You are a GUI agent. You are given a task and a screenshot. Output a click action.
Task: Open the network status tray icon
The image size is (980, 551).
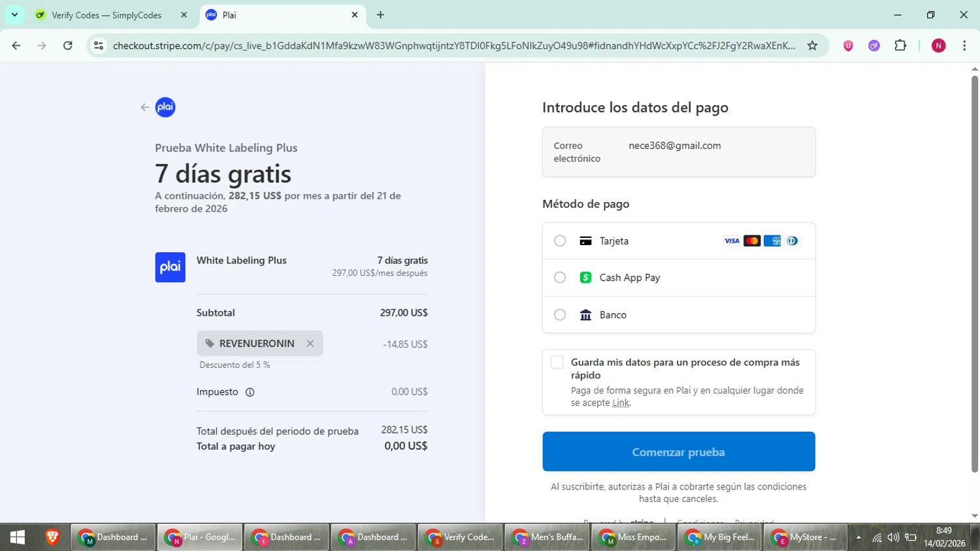click(877, 538)
